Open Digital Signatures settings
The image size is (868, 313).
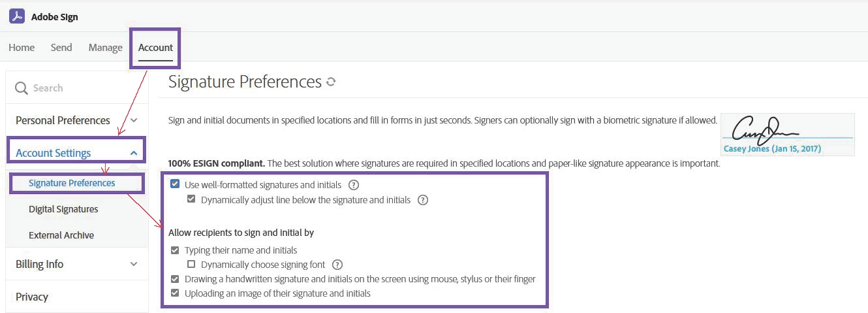(63, 209)
